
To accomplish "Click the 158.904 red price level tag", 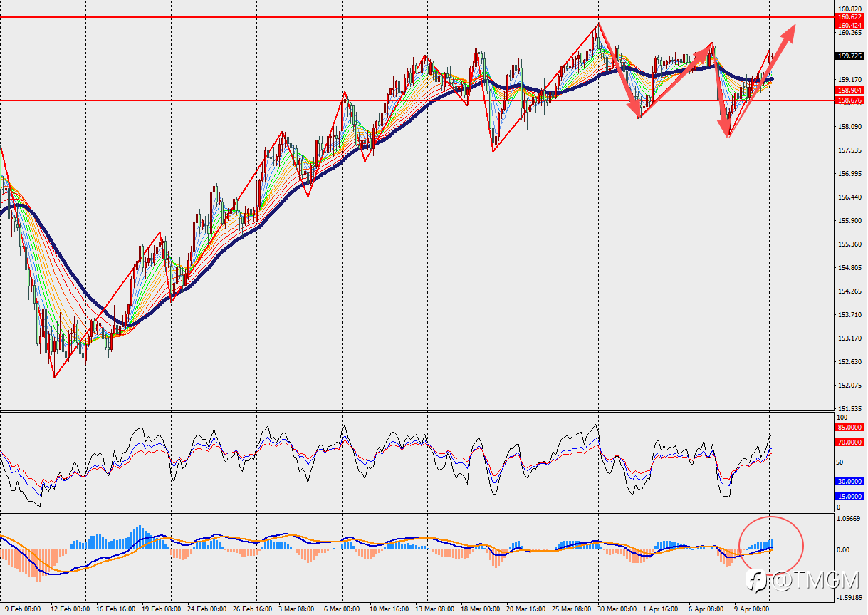I will 851,91.
